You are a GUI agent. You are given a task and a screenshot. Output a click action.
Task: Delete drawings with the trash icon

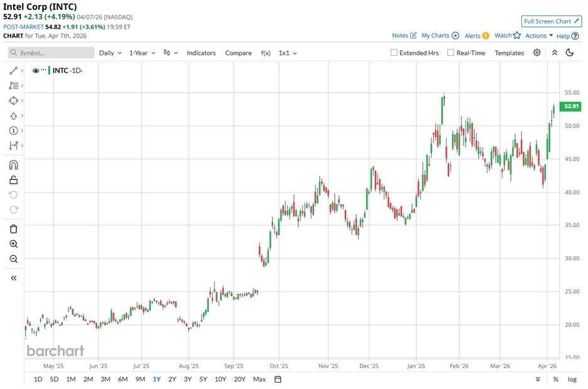click(x=13, y=229)
